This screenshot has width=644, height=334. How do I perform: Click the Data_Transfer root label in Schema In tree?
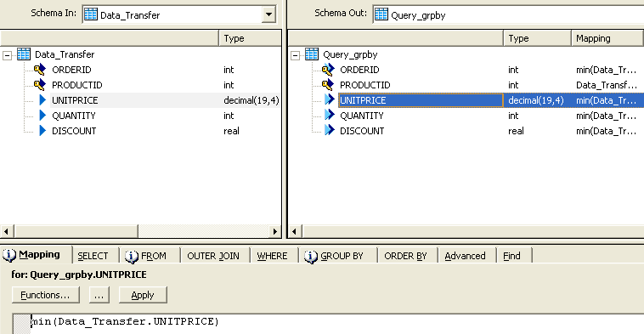[65, 54]
